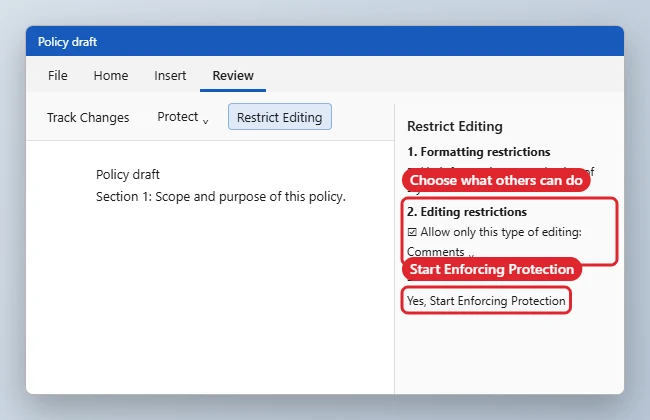Click the 'Policy draft' document heading line

(x=128, y=175)
